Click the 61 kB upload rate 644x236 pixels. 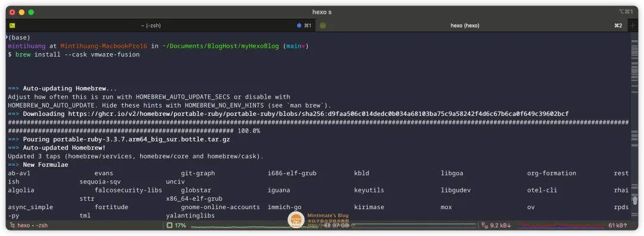click(x=618, y=225)
